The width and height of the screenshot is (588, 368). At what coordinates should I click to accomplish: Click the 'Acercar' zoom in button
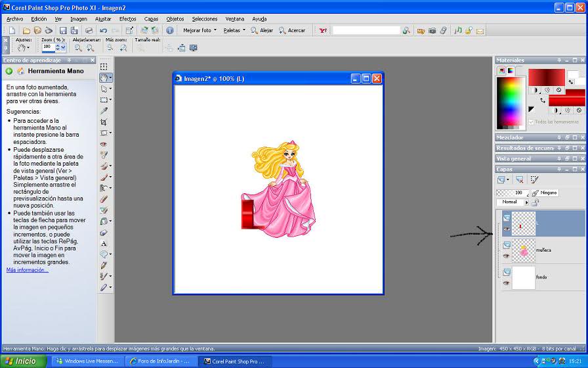[292, 30]
